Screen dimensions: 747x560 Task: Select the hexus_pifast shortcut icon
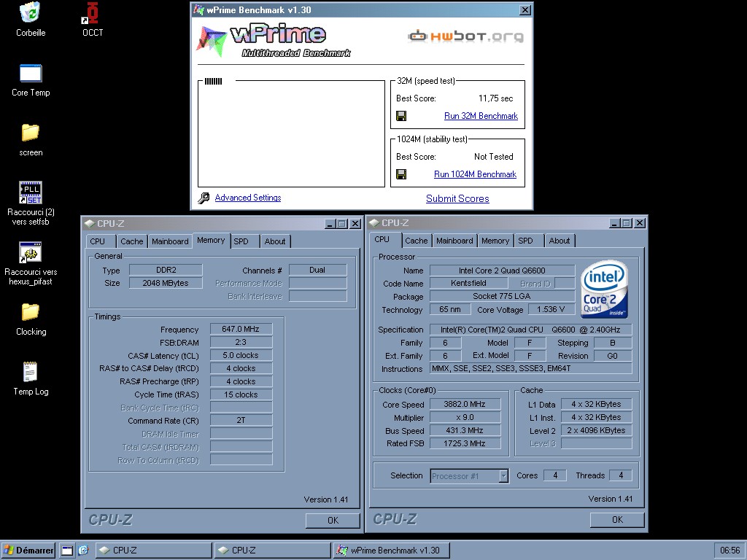pos(31,252)
